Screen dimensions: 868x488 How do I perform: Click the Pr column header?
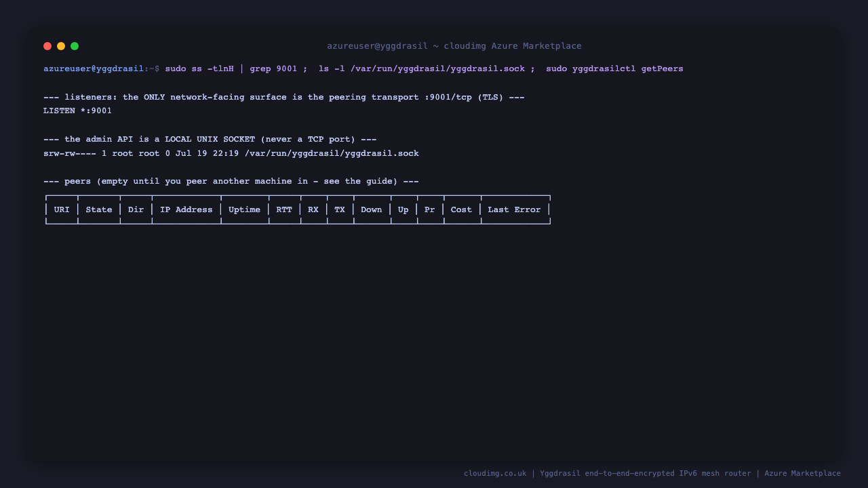click(429, 209)
